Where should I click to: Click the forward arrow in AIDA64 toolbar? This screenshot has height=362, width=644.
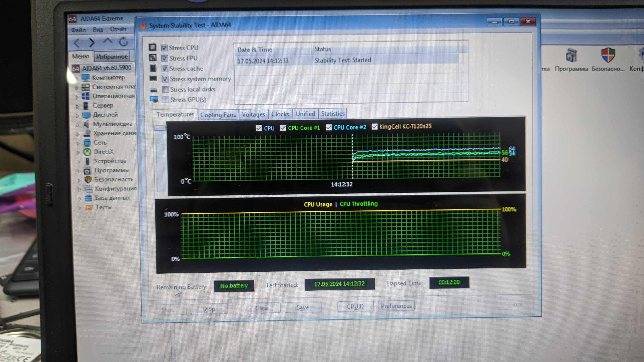coord(92,42)
